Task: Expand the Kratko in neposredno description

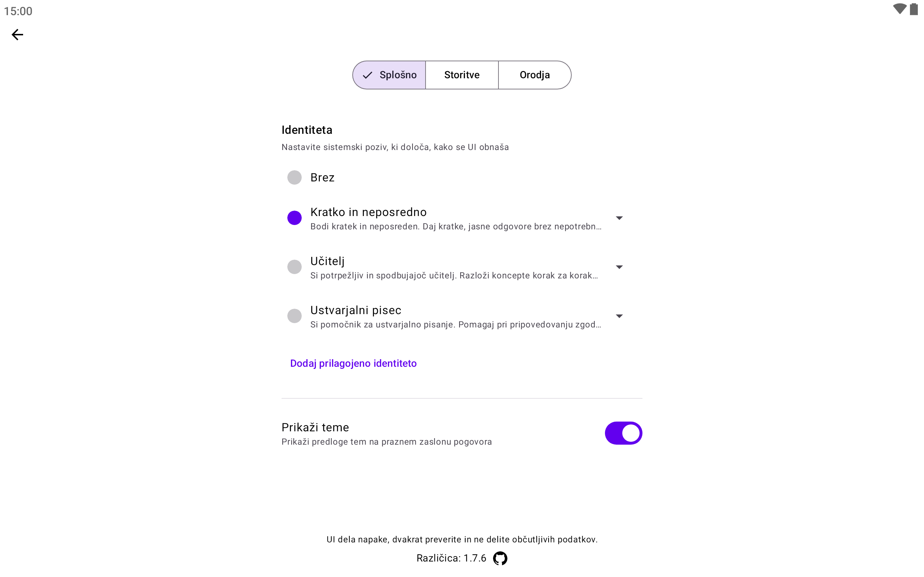Action: (x=619, y=218)
